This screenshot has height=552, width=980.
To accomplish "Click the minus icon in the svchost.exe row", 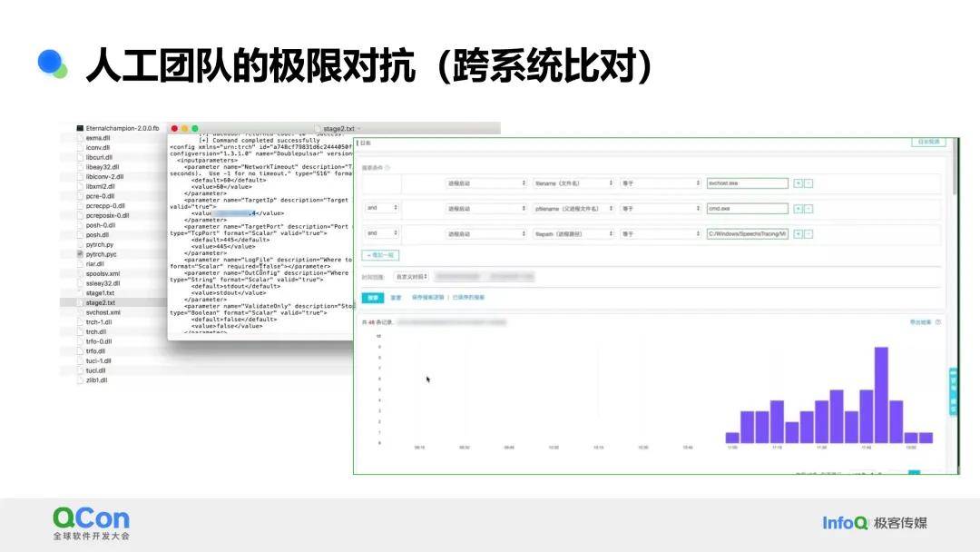I will tap(808, 183).
